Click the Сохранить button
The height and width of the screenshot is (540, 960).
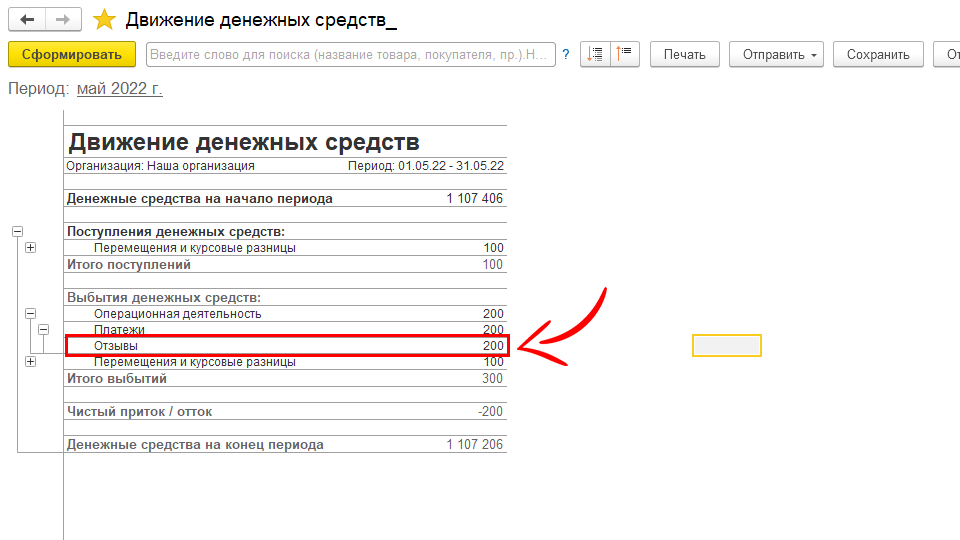878,55
